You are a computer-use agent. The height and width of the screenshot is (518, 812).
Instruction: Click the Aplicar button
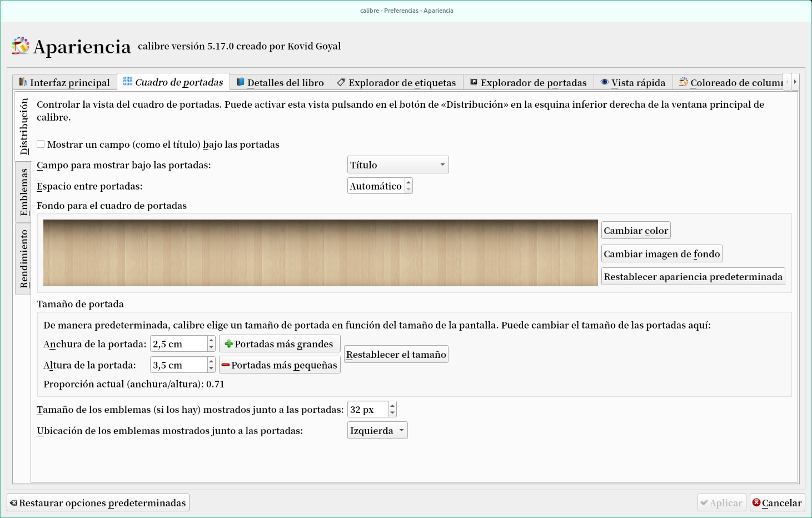(721, 503)
